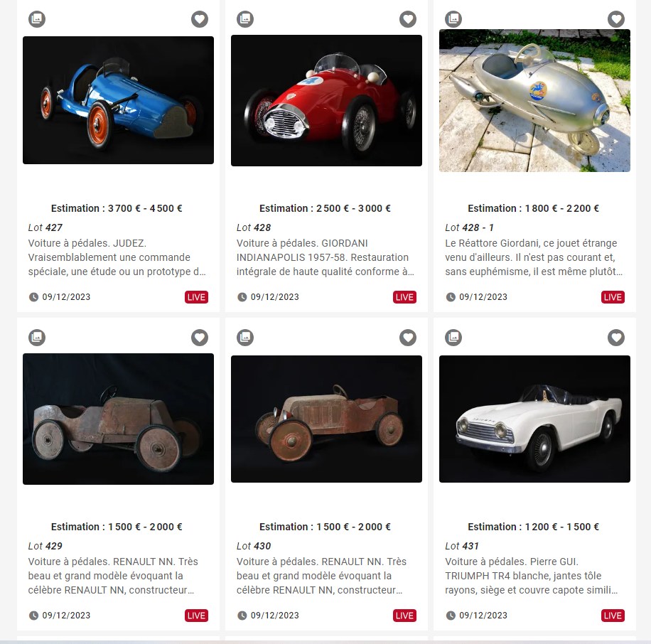Open image gallery icon for Lot 431

coord(453,338)
